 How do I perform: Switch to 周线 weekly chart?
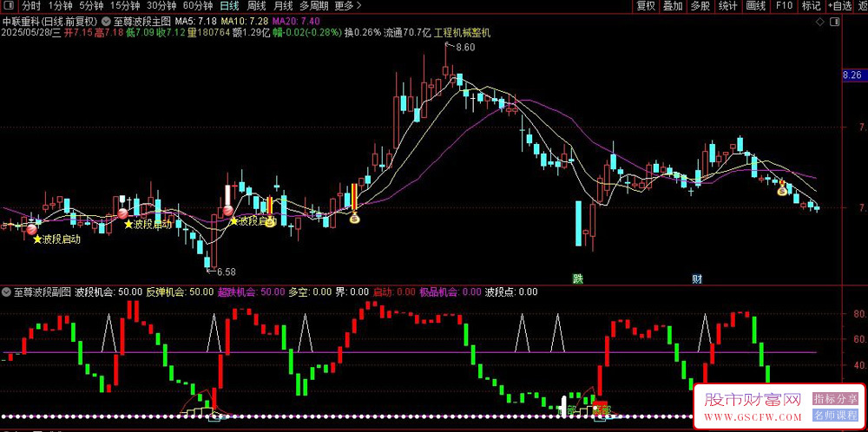click(x=257, y=6)
